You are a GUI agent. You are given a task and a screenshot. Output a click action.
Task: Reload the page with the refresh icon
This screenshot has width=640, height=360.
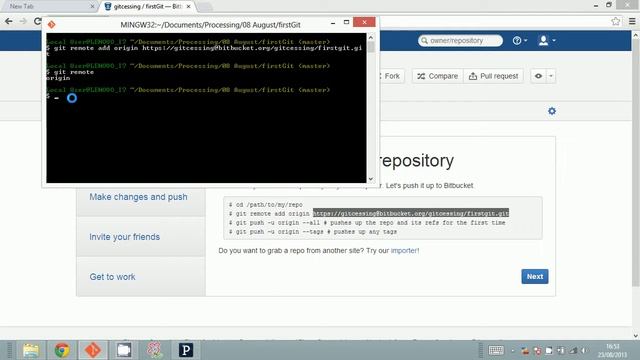37,21
